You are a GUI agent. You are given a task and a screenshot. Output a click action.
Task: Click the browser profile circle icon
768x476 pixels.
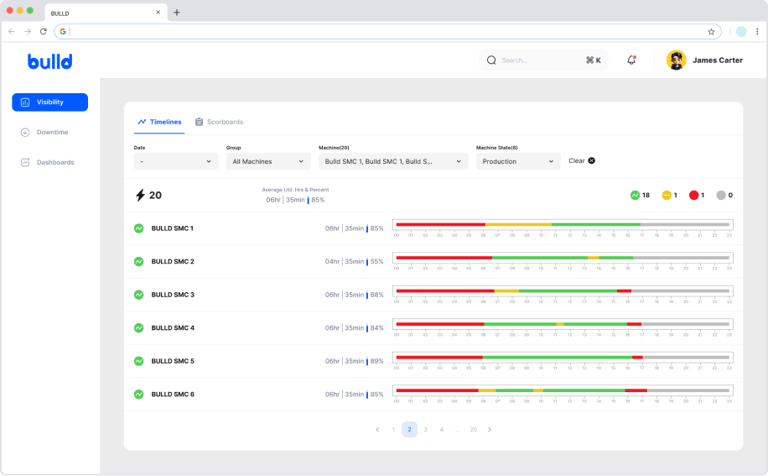point(741,31)
